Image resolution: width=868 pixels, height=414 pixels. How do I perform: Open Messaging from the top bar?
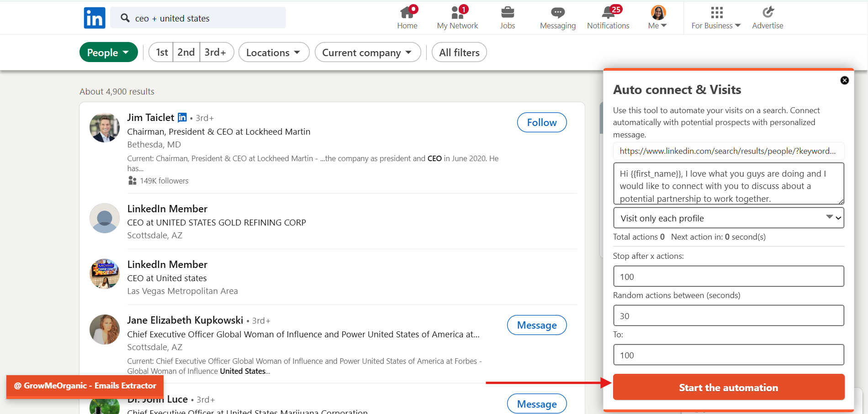(x=558, y=18)
